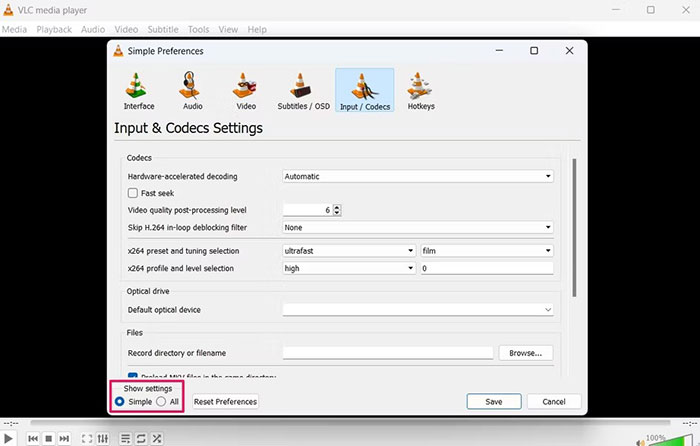Image resolution: width=700 pixels, height=446 pixels.
Task: Toggle fullscreen video mode icon
Action: (87, 438)
